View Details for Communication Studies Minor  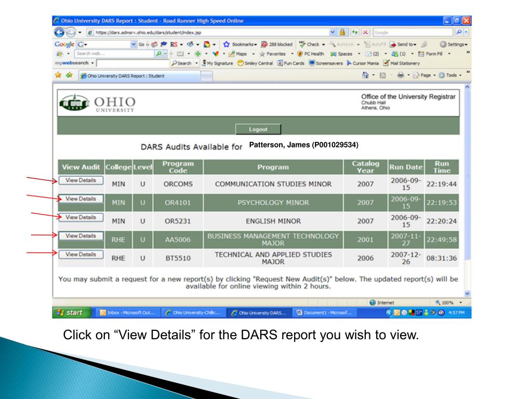tap(81, 180)
